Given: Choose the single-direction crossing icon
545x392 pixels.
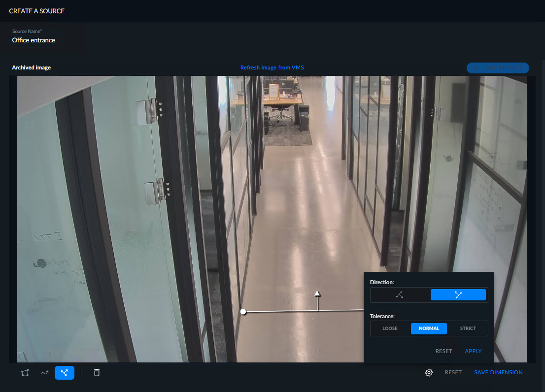Looking at the screenshot, I should point(400,295).
